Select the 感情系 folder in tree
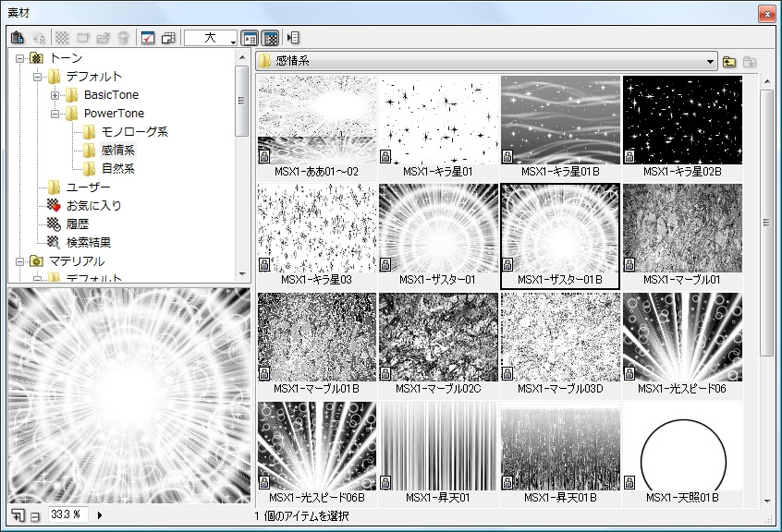This screenshot has height=532, width=782. tap(118, 150)
